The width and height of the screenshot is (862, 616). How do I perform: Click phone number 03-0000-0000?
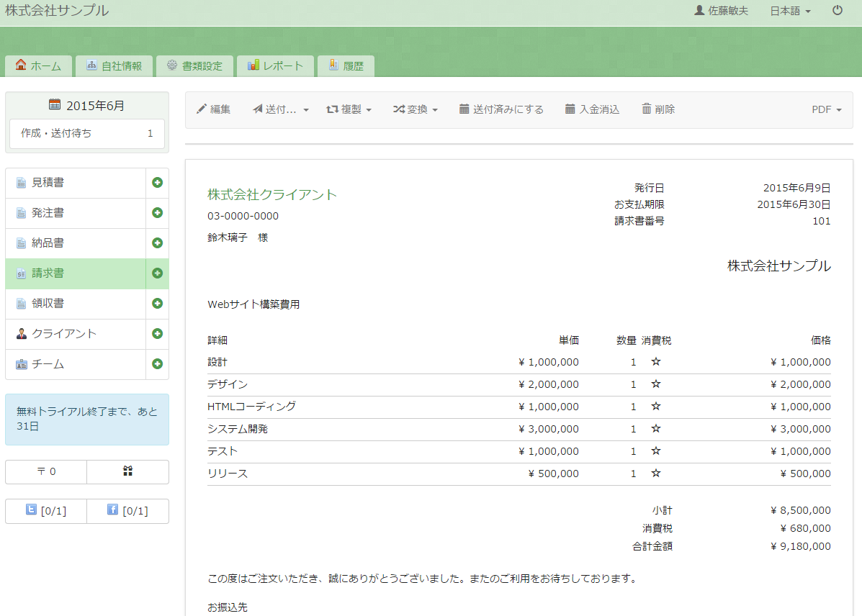click(243, 216)
